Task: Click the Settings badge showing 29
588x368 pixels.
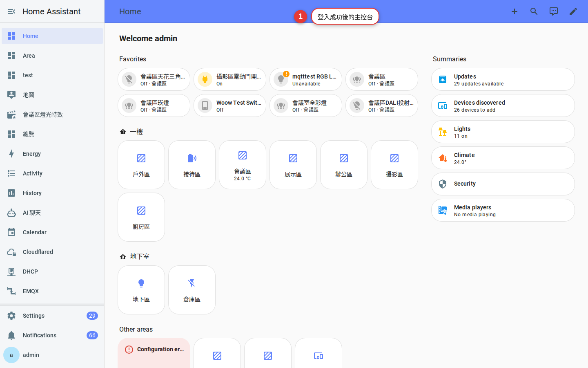Action: click(x=92, y=316)
